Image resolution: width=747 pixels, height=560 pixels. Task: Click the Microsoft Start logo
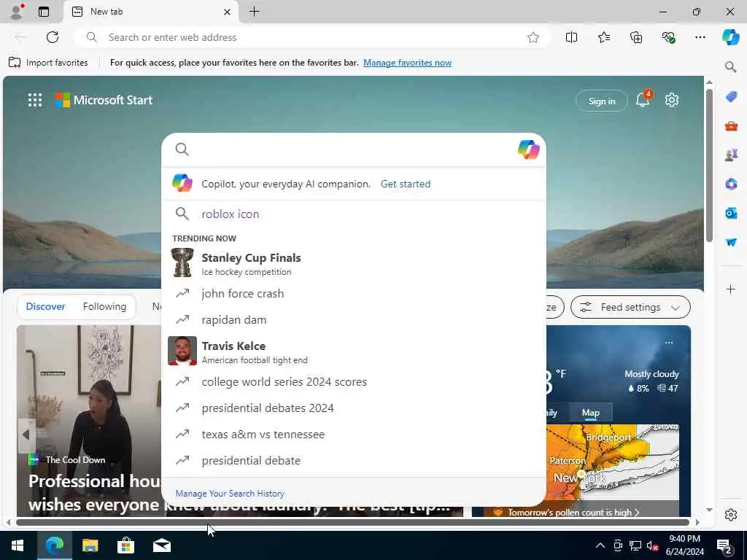(x=104, y=100)
